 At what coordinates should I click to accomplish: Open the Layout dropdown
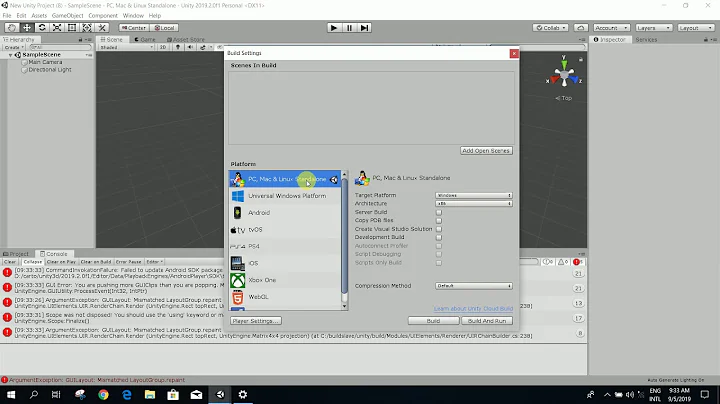[x=696, y=28]
